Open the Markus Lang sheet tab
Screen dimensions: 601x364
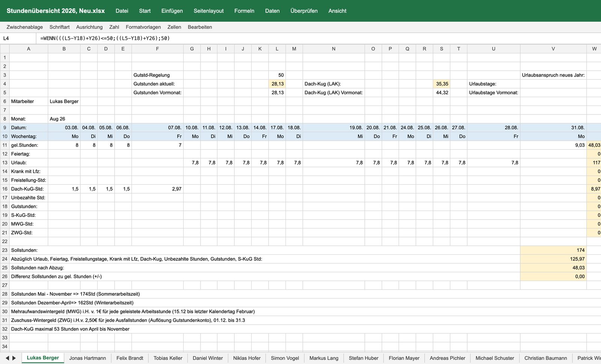[324, 358]
